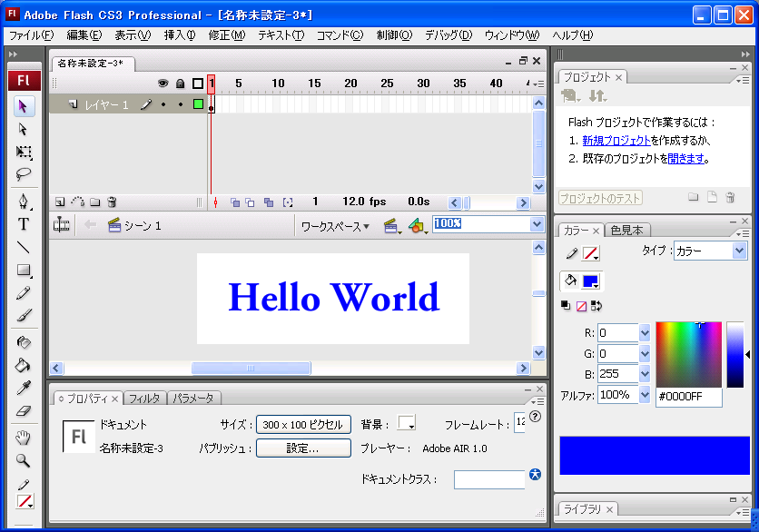The image size is (759, 532).
Task: Click the fill color swatch in Color panel
Action: point(590,281)
